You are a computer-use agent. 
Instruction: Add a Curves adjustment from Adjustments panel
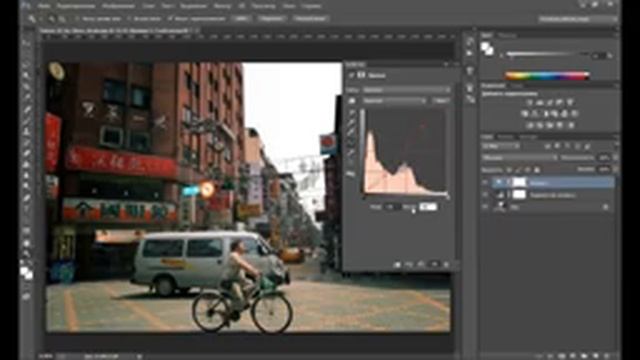point(550,102)
